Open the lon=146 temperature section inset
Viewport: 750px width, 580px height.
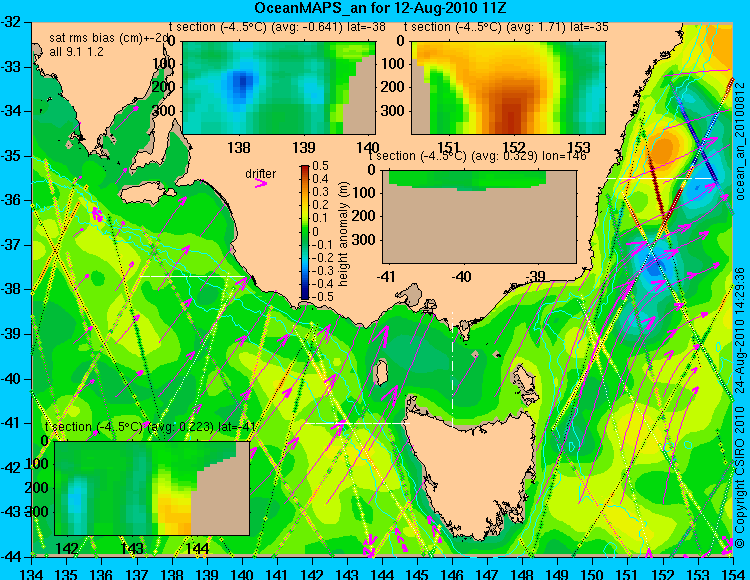point(479,217)
